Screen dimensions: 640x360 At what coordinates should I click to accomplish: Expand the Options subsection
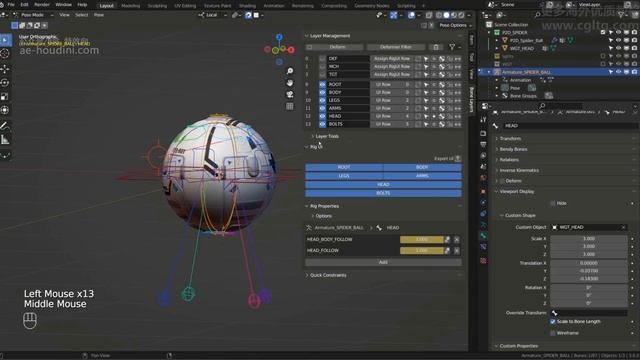coord(323,216)
